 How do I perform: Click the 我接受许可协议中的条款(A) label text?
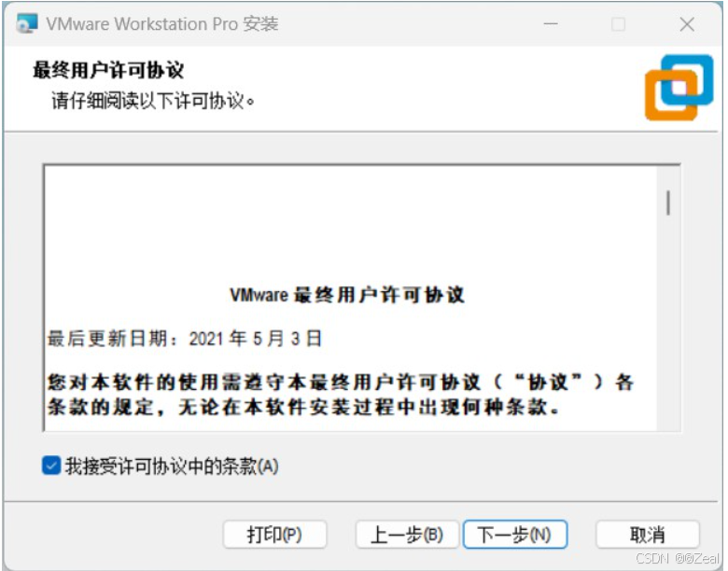tap(172, 467)
